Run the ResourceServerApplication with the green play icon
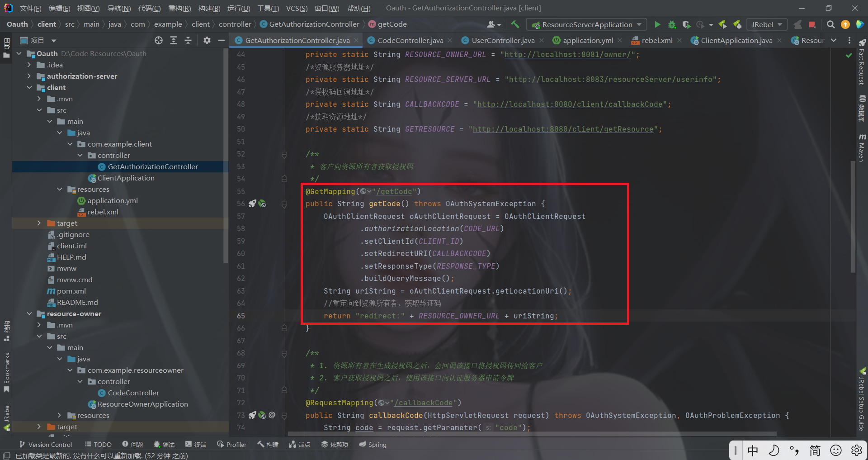868x460 pixels. click(658, 24)
